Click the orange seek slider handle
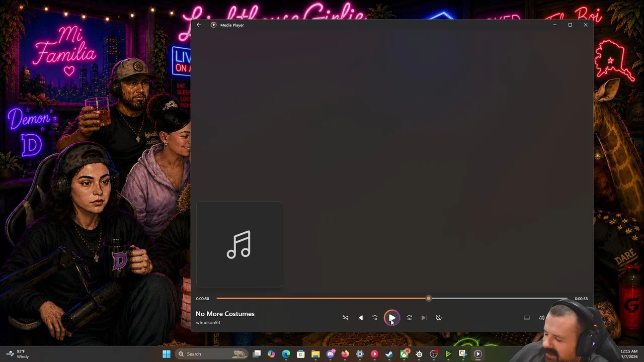The height and width of the screenshot is (362, 644). pyautogui.click(x=428, y=299)
